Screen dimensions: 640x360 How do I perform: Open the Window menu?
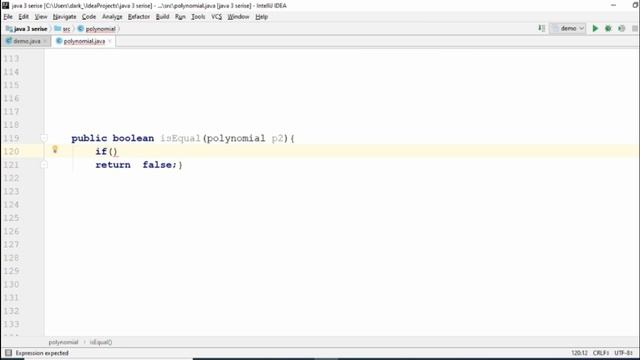(238, 17)
